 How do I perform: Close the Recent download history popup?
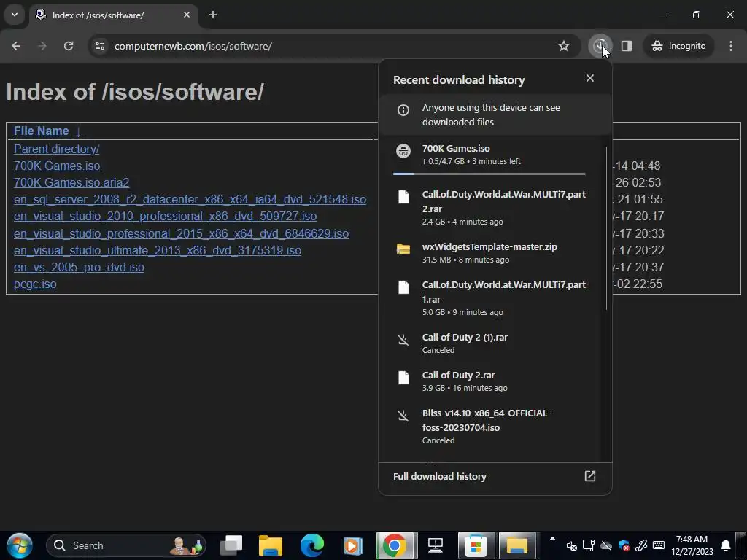pyautogui.click(x=589, y=78)
